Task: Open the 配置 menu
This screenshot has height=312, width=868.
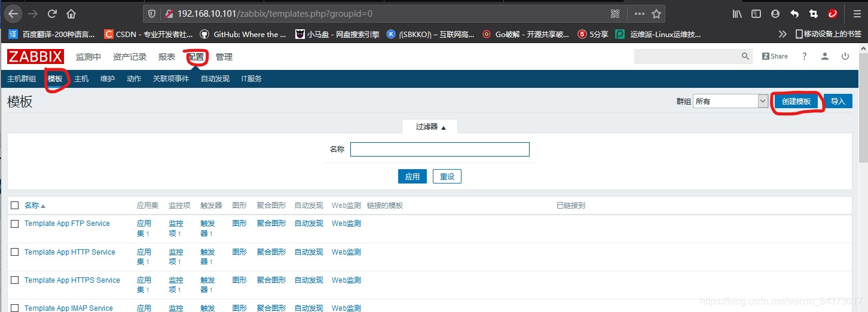Action: (195, 57)
